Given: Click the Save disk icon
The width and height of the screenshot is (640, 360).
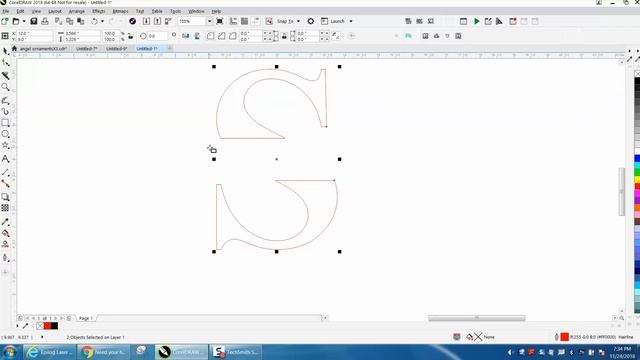Looking at the screenshot, I should pos(34,21).
